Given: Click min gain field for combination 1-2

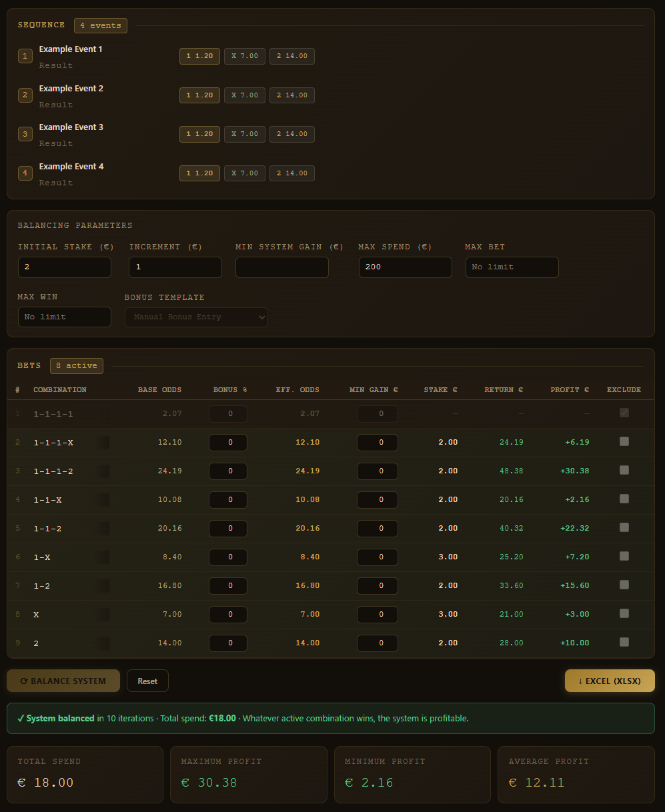Looking at the screenshot, I should click(378, 585).
